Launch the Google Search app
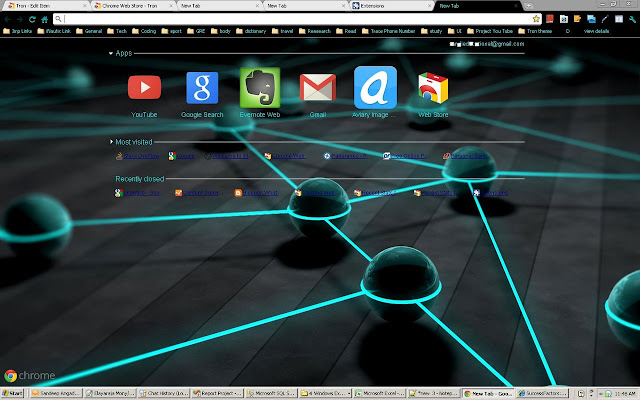 point(202,88)
